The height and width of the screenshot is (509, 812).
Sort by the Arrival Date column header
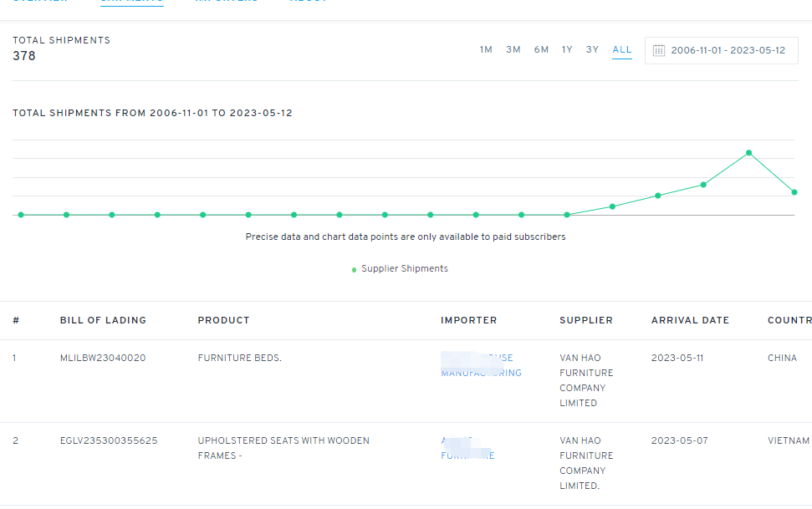[690, 320]
